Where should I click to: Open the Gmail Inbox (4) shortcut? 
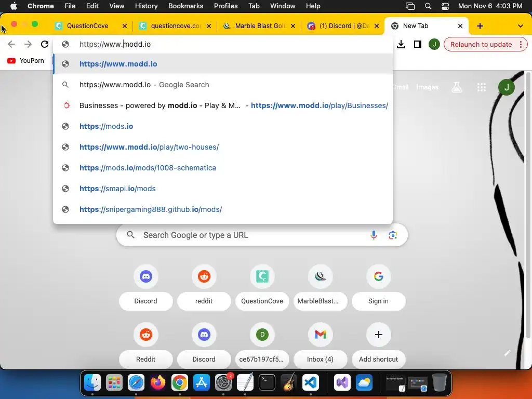coord(320,345)
